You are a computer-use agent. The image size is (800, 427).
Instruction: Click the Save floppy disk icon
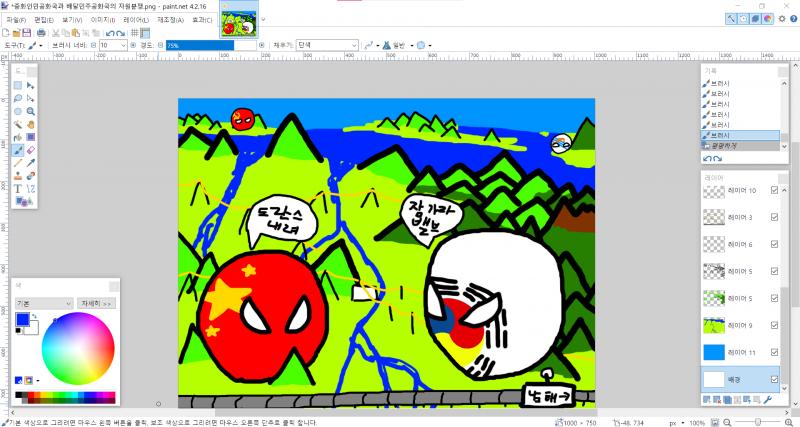(x=27, y=33)
